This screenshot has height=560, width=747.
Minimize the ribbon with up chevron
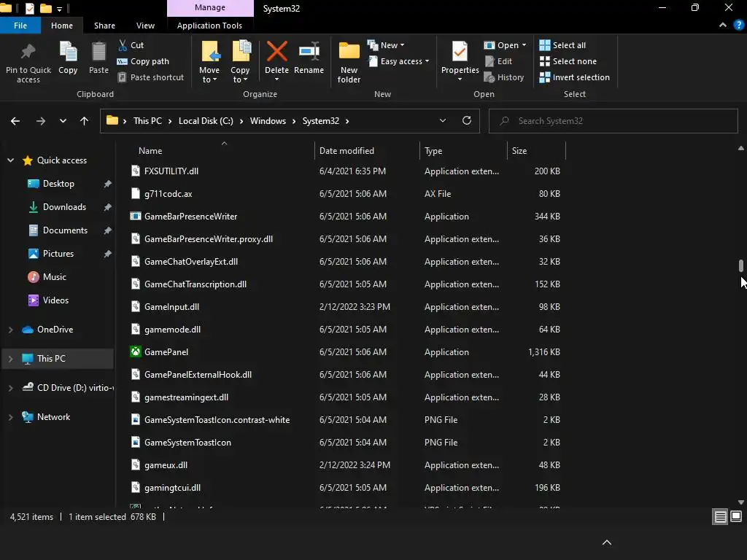pyautogui.click(x=723, y=26)
